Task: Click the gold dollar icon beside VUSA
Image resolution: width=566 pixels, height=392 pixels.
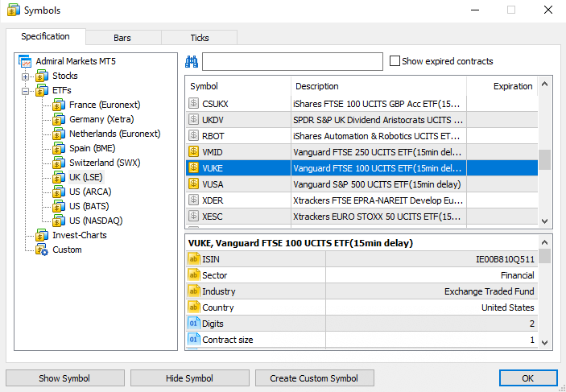Action: click(193, 184)
